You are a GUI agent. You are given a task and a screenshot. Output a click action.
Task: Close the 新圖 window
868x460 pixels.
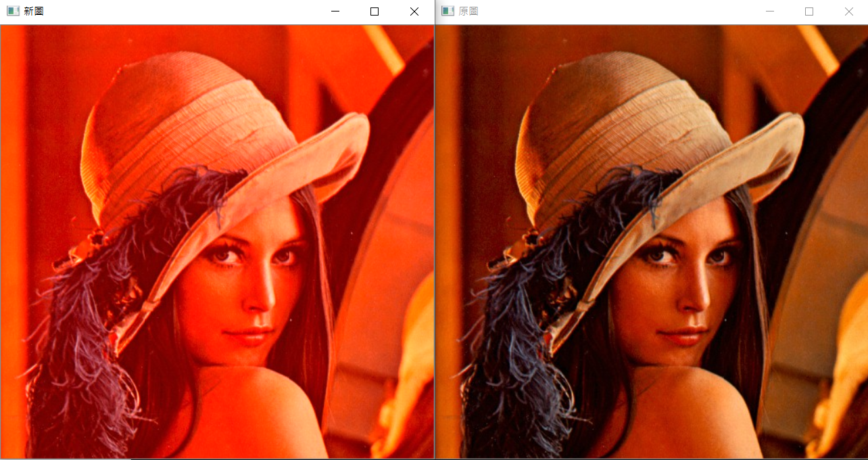pyautogui.click(x=414, y=11)
